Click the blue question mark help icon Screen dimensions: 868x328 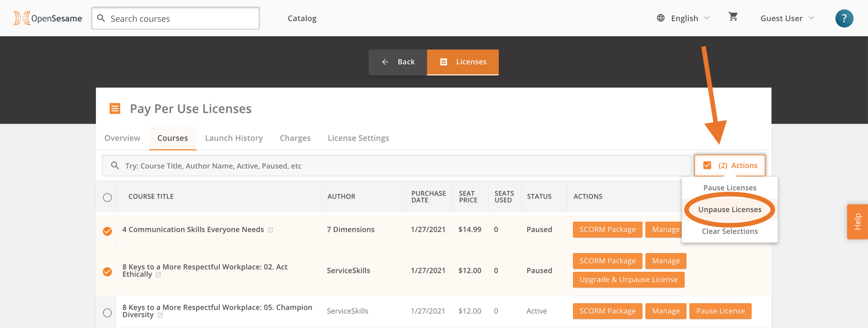coord(844,18)
